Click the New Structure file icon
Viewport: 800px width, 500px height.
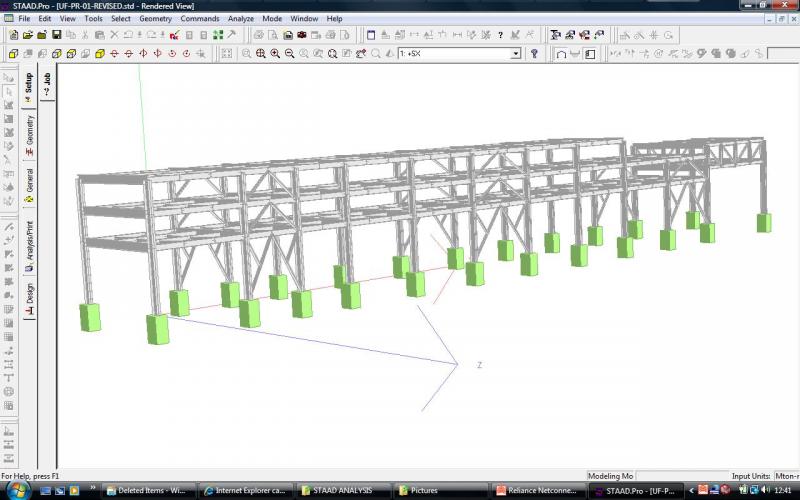pos(13,35)
